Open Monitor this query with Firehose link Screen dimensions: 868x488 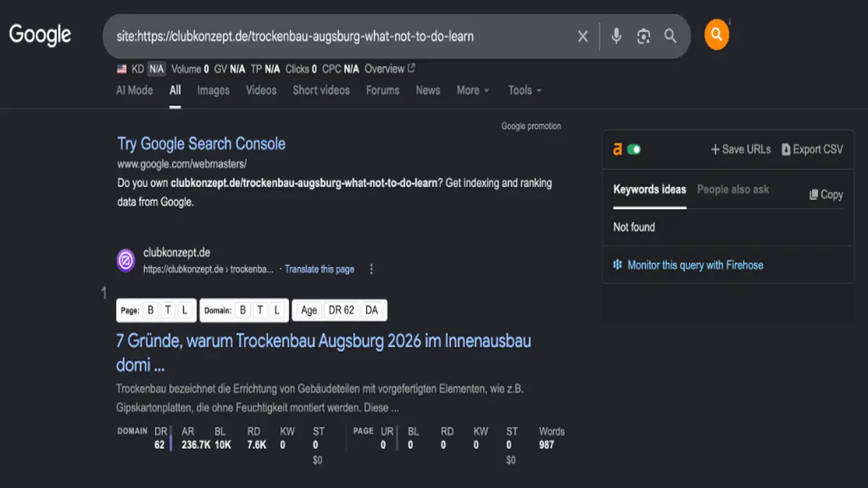[x=695, y=265]
